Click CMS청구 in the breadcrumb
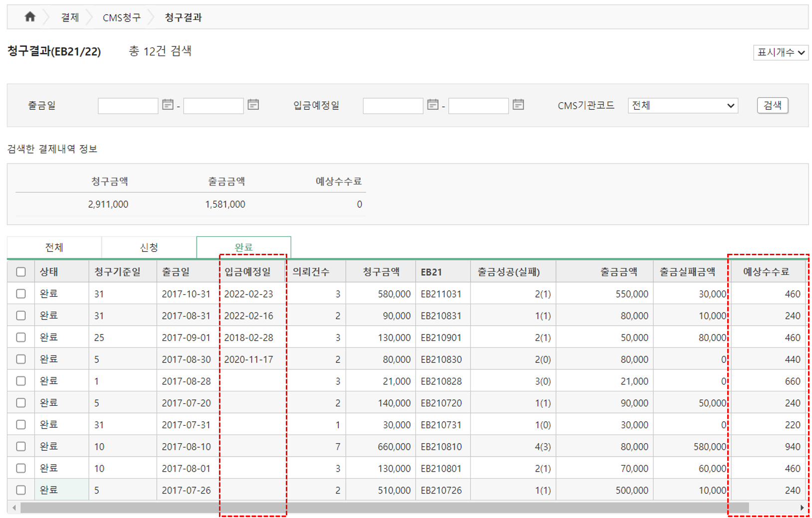Image resolution: width=812 pixels, height=518 pixels. click(x=122, y=17)
